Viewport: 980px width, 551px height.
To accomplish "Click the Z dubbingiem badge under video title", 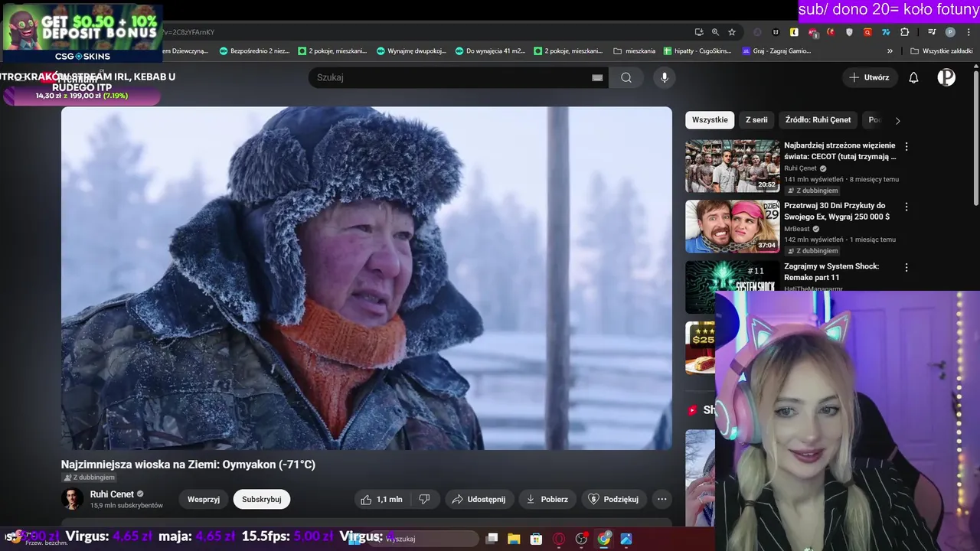I will coord(90,478).
